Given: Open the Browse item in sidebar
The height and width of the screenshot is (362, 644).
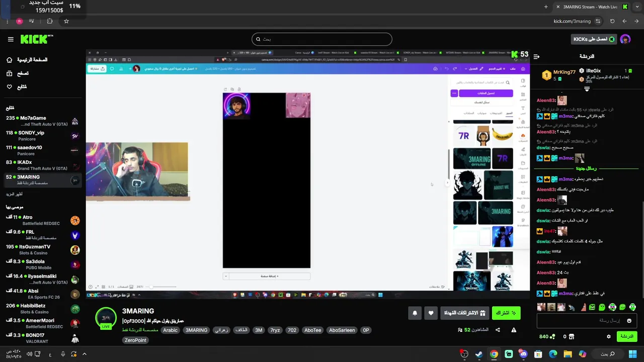Looking at the screenshot, I should point(18,73).
